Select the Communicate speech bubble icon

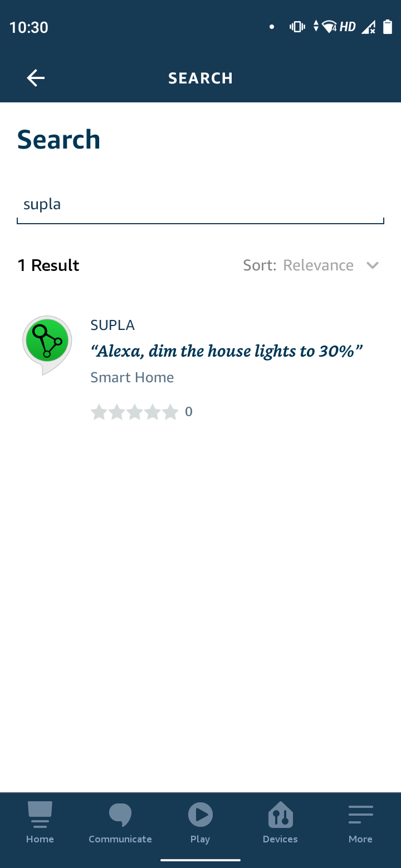120,813
